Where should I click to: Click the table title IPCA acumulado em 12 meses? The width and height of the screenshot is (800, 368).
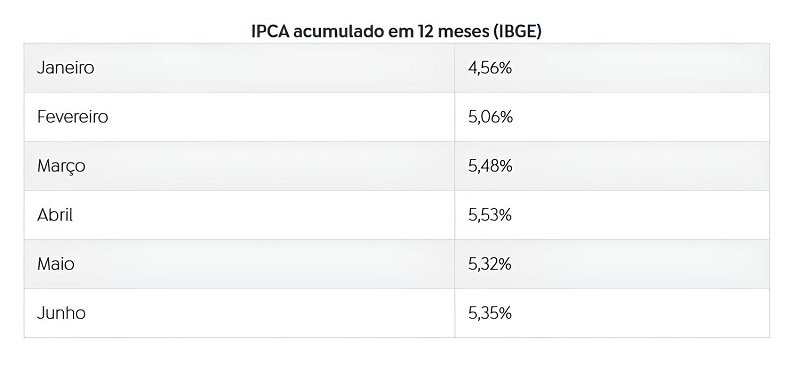[x=396, y=31]
